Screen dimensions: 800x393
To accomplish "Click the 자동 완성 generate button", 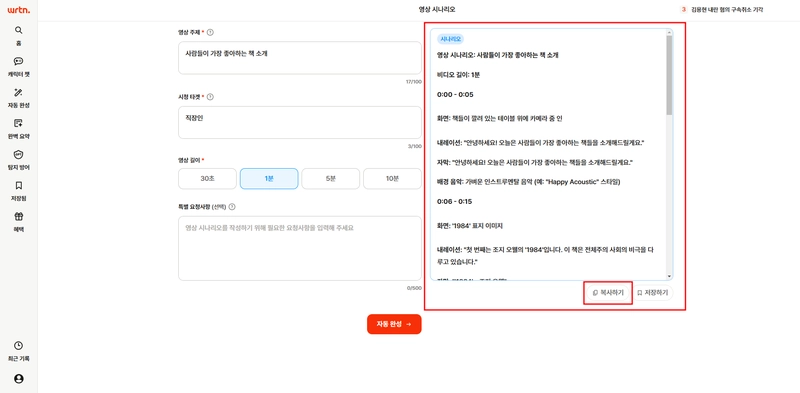I will [x=394, y=324].
